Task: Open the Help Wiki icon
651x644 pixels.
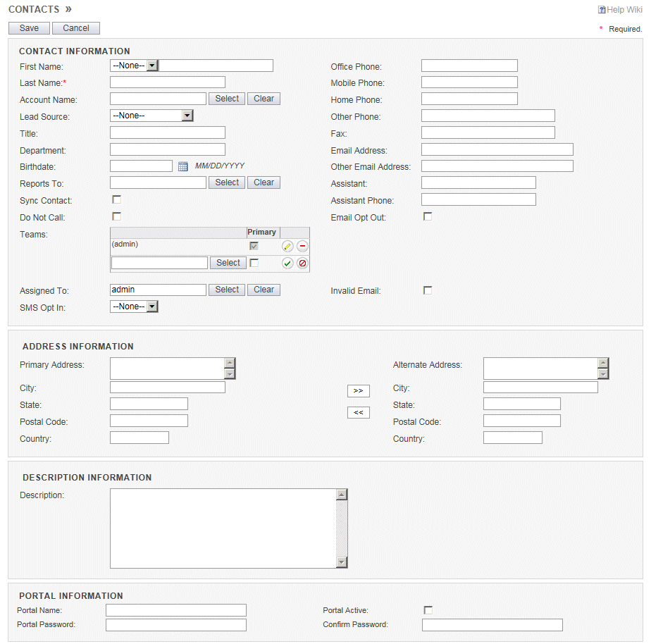Action: (602, 10)
